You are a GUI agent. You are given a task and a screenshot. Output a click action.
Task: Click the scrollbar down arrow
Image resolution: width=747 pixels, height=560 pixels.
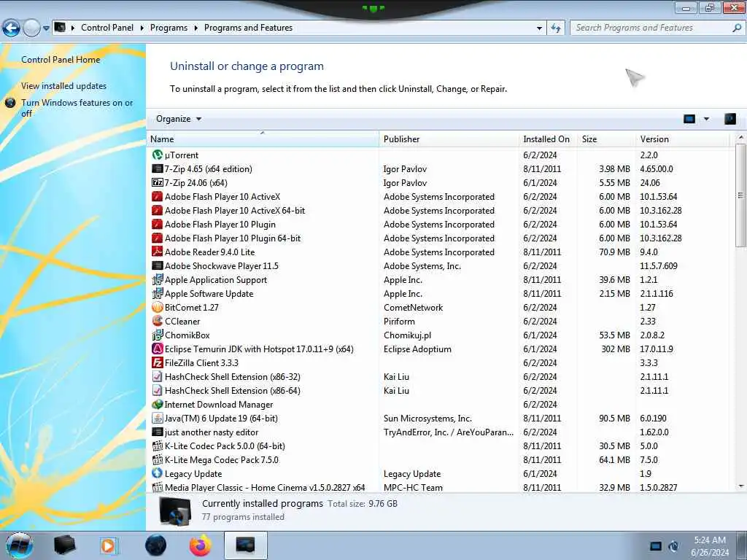click(x=740, y=486)
